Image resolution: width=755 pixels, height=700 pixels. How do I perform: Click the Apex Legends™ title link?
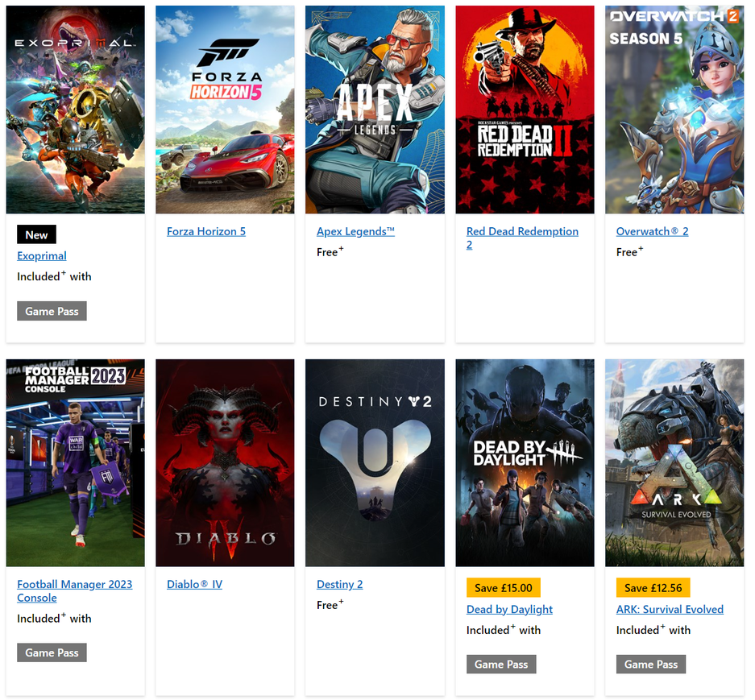(x=355, y=231)
